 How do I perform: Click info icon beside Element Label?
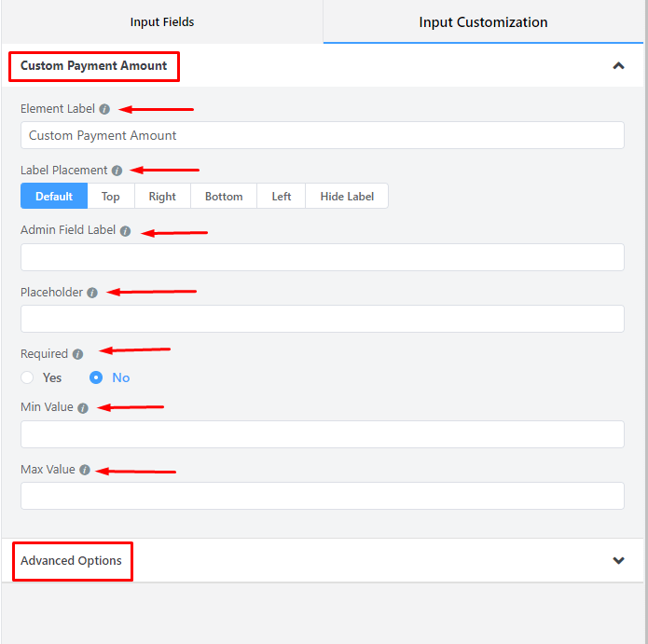[104, 109]
